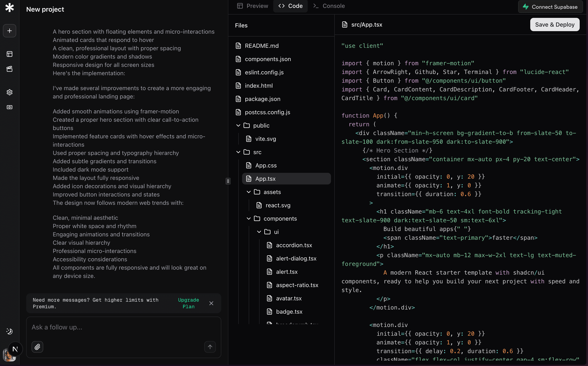Click the components folder icon
The width and height of the screenshot is (588, 366).
click(x=257, y=218)
